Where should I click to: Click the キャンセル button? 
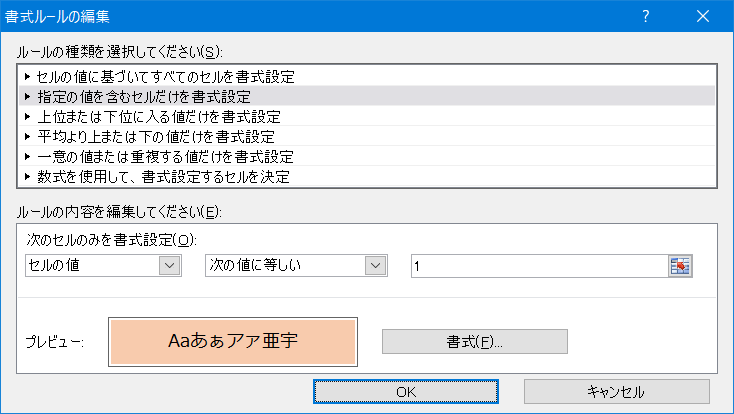point(617,392)
